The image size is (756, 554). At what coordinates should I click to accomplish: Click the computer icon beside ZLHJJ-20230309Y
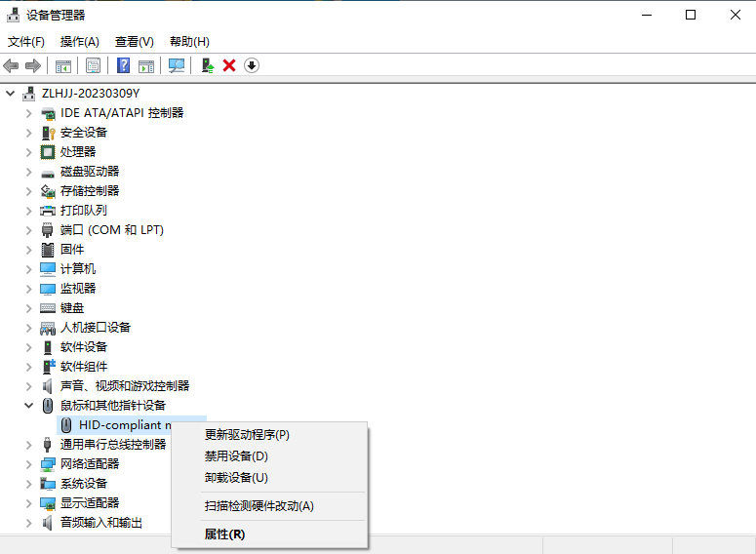(29, 94)
